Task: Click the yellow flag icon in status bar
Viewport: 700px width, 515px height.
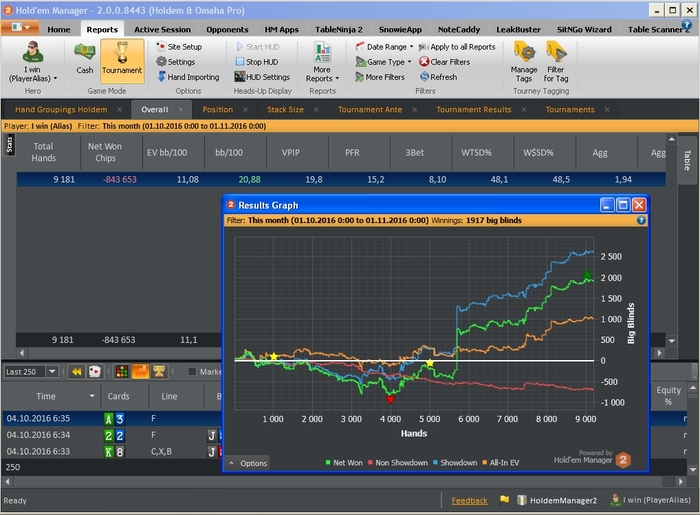Action: point(504,499)
